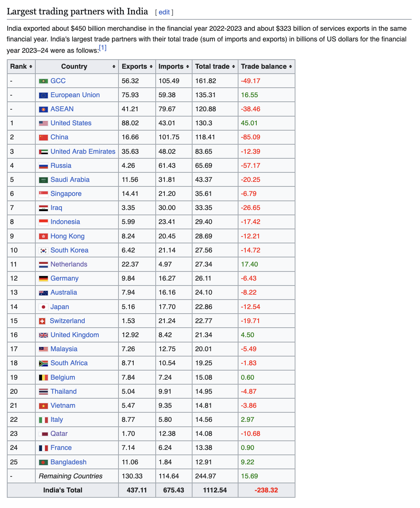The image size is (420, 508).
Task: Follow the China country link
Action: coord(59,137)
